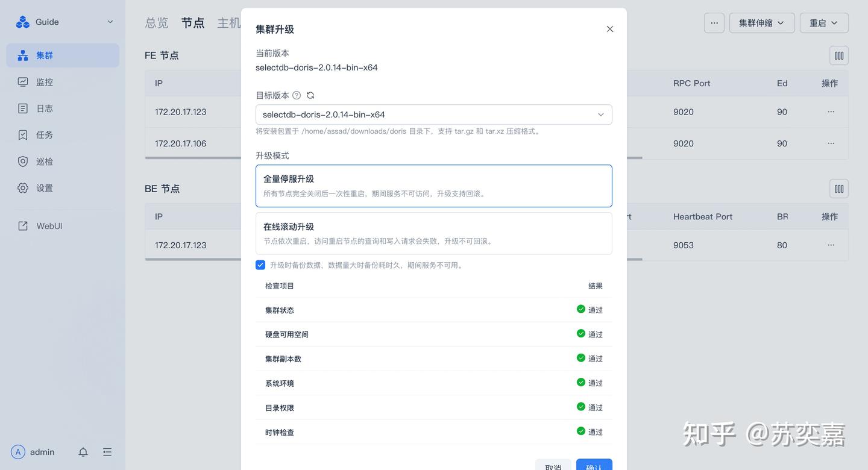Select the 在线滚动升级 upgrade mode

(x=433, y=233)
